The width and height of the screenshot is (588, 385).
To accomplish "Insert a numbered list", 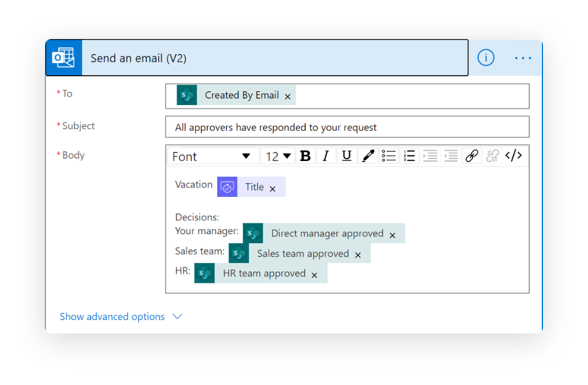I will [409, 156].
